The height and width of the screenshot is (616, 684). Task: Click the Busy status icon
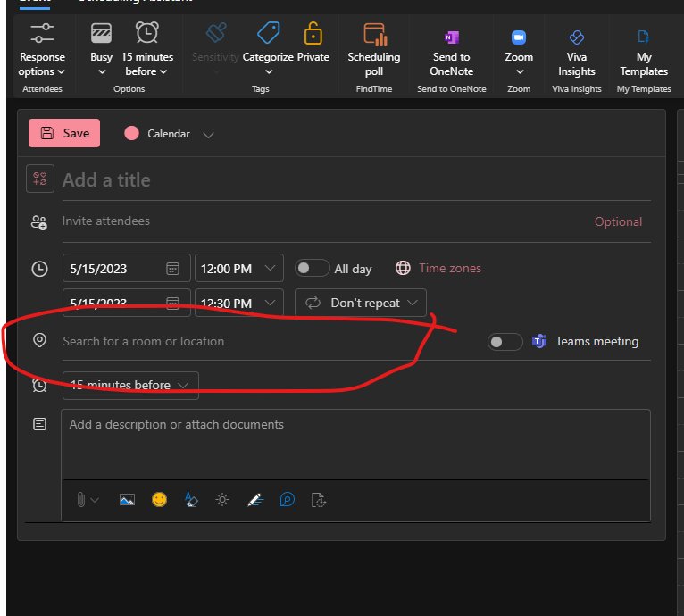click(101, 33)
